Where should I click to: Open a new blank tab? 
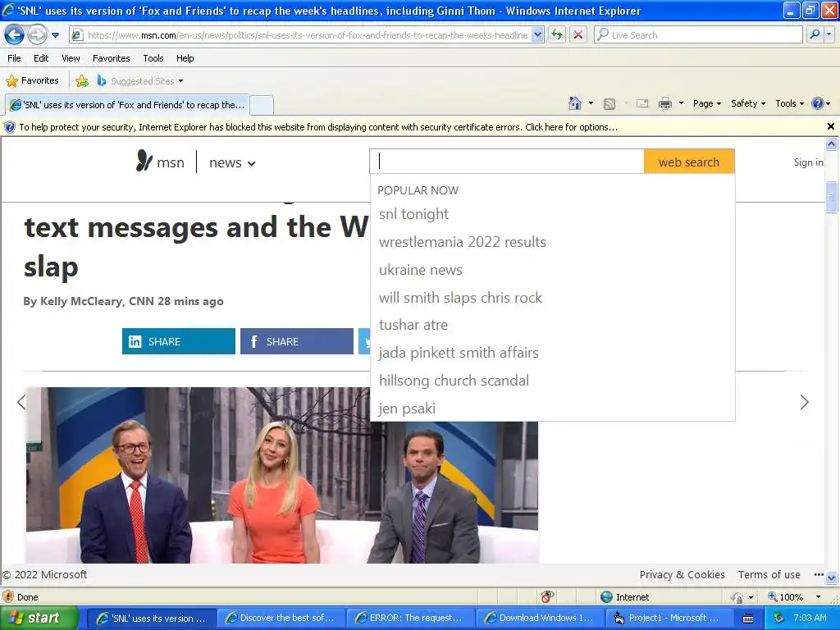(262, 105)
